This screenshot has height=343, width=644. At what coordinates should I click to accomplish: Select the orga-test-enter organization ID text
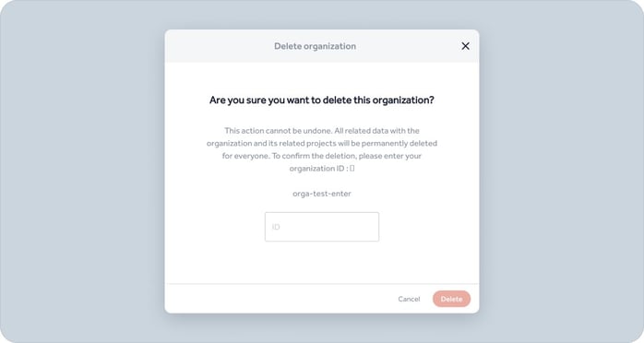coord(322,194)
